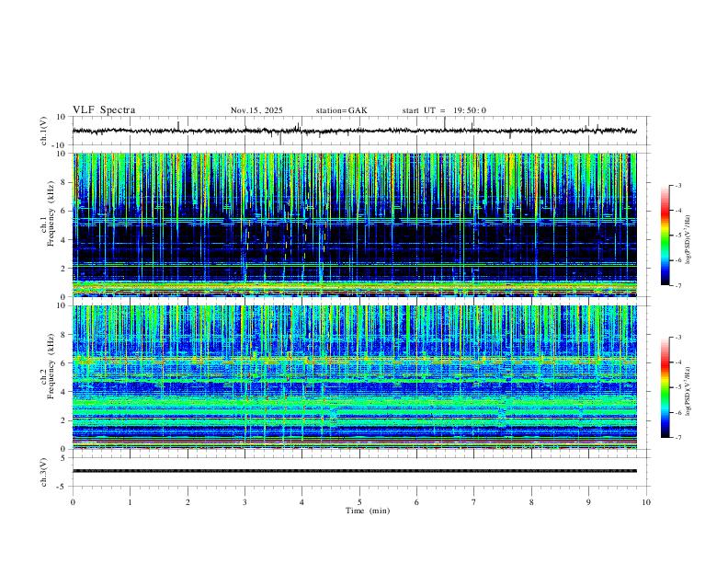
Task: Click the time axis tick label 1
Action: 130,502
